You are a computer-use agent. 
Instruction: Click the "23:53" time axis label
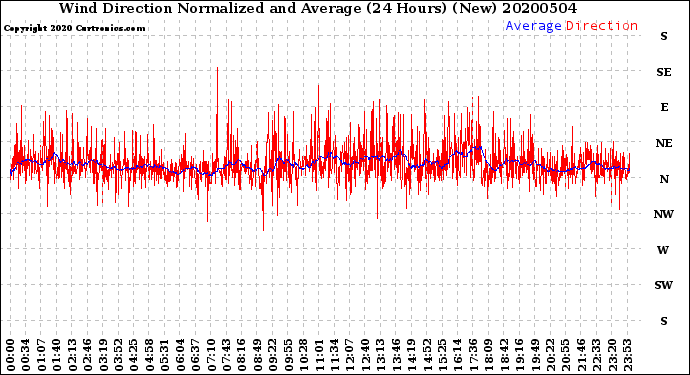coord(628,355)
